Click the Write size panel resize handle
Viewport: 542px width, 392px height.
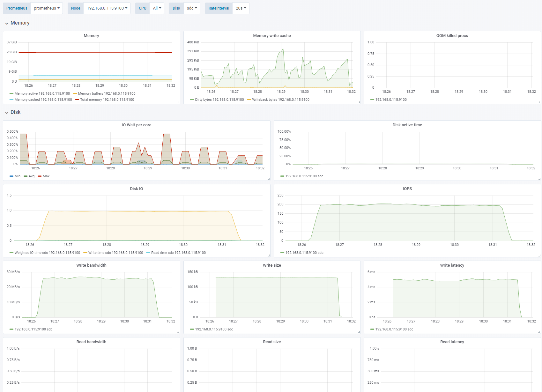(359, 332)
